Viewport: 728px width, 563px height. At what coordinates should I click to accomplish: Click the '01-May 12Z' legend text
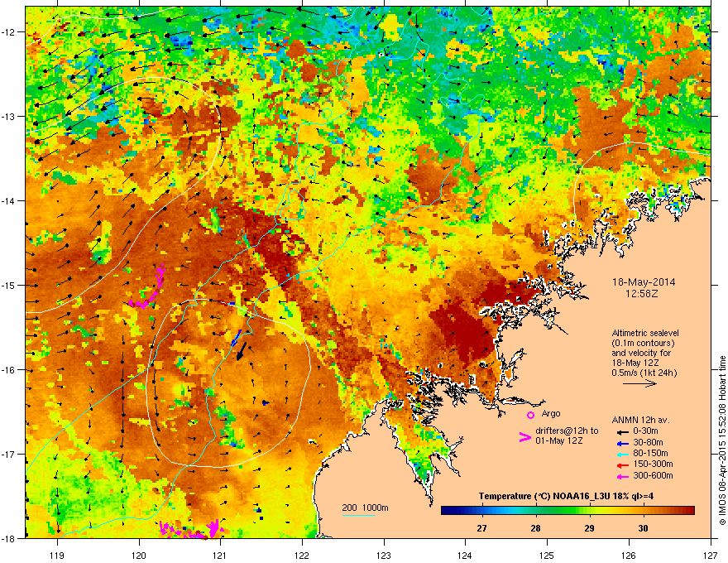click(x=558, y=440)
